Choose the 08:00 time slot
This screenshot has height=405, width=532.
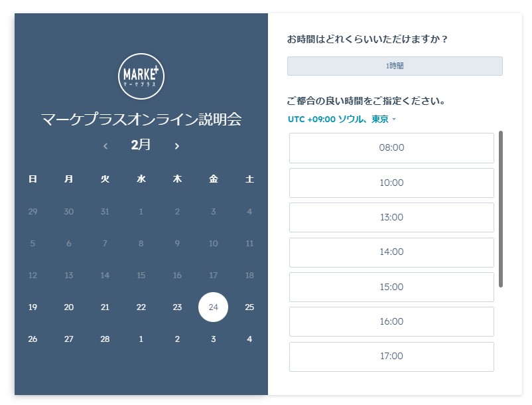tap(391, 147)
